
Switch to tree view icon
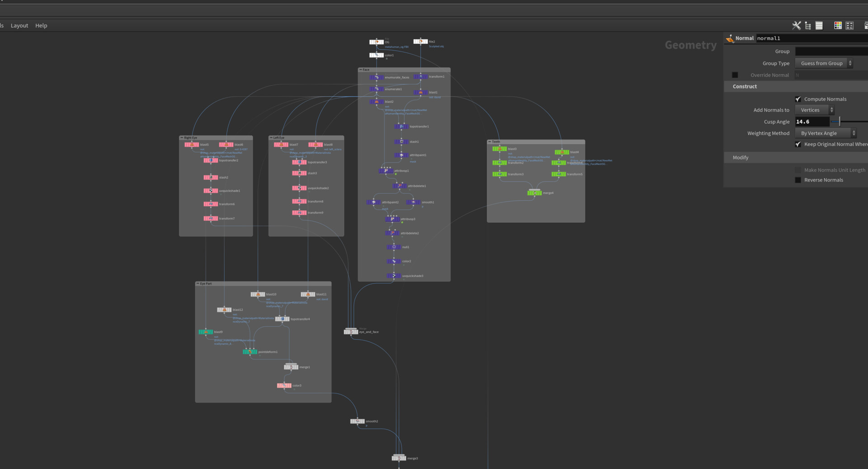coord(808,26)
